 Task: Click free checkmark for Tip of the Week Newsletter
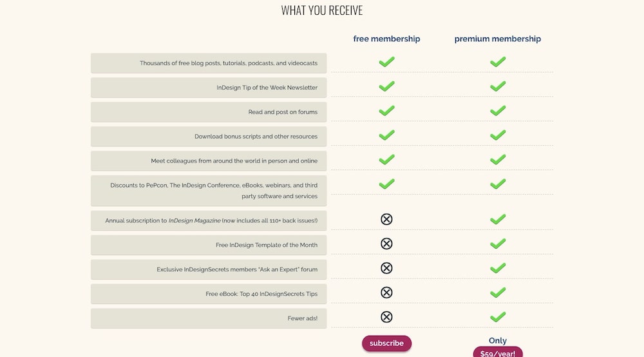(386, 86)
